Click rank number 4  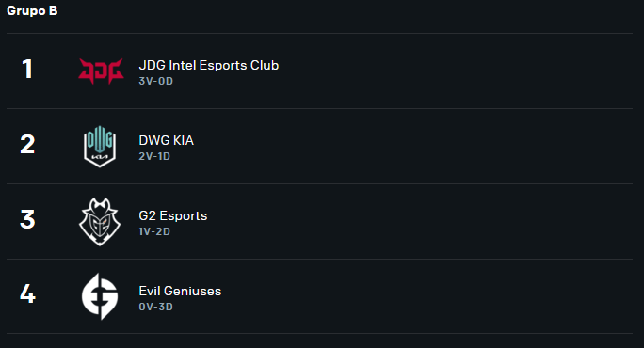coord(27,294)
